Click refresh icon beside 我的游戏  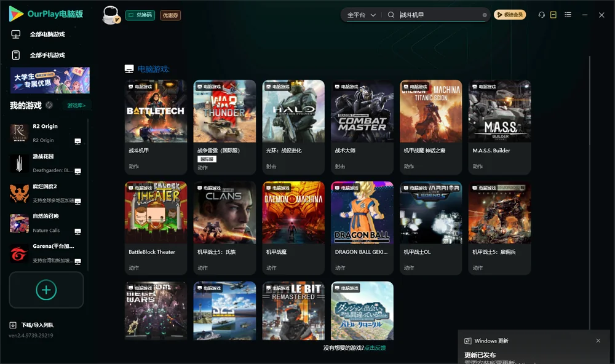[49, 105]
